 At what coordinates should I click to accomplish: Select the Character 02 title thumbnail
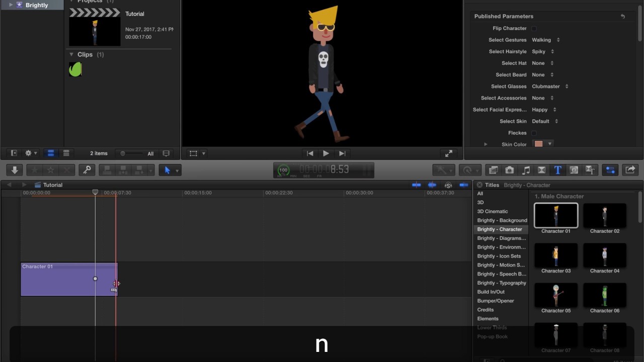[x=605, y=215]
